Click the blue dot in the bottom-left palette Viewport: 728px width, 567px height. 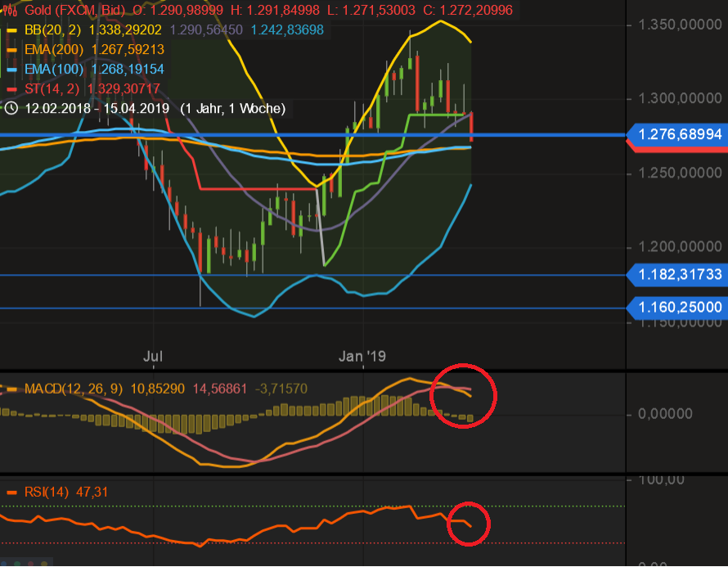(5, 564)
